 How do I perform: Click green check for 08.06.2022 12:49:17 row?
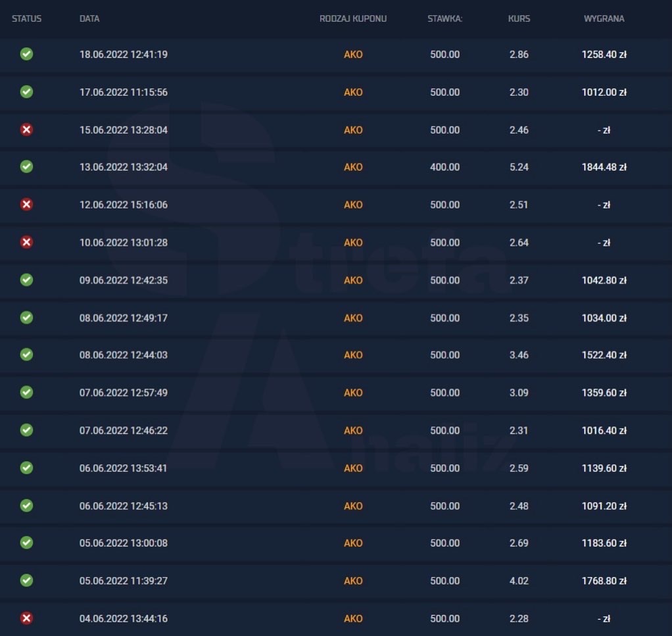26,318
